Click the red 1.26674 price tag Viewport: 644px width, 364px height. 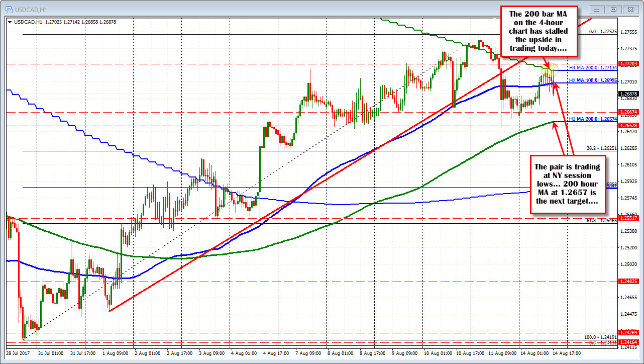(x=629, y=112)
